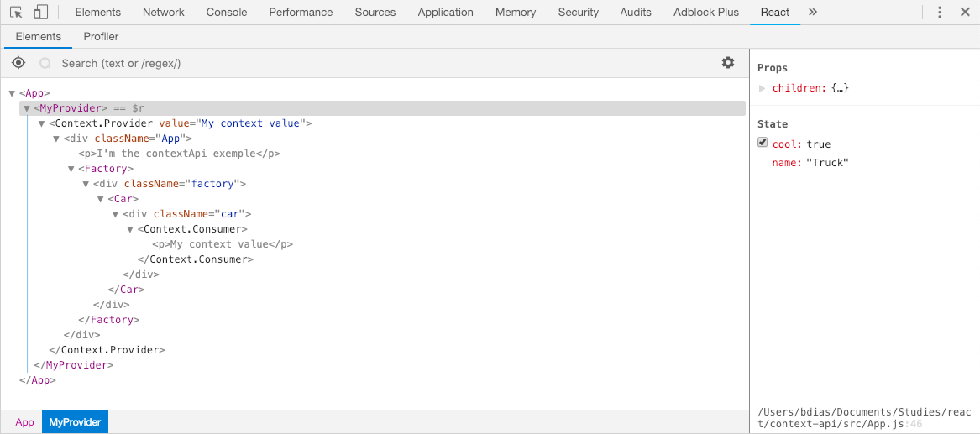The width and height of the screenshot is (980, 434).
Task: Toggle the cool state checkbox
Action: pyautogui.click(x=763, y=143)
